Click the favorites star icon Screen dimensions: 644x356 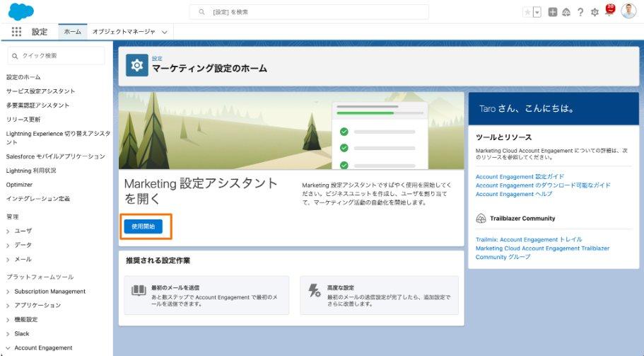coord(528,12)
